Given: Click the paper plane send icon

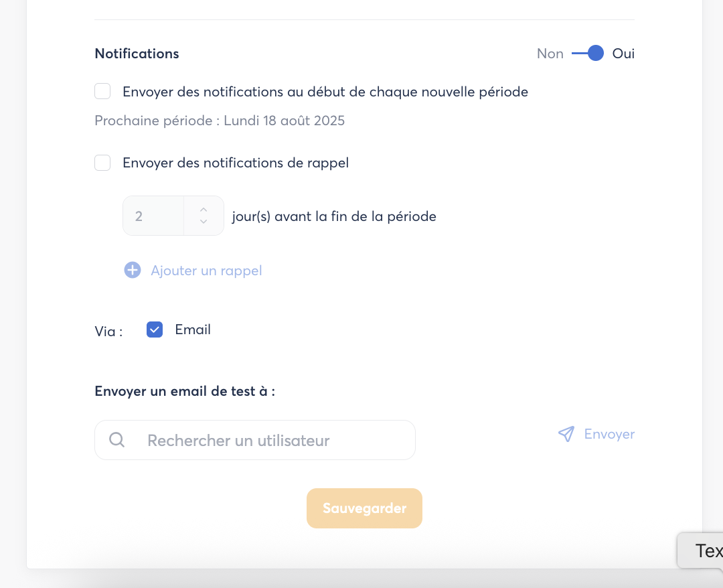Looking at the screenshot, I should coord(566,434).
